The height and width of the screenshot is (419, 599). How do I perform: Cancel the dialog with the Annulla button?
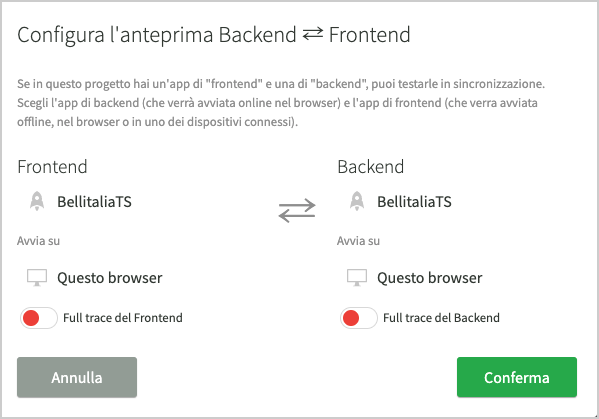pos(77,377)
